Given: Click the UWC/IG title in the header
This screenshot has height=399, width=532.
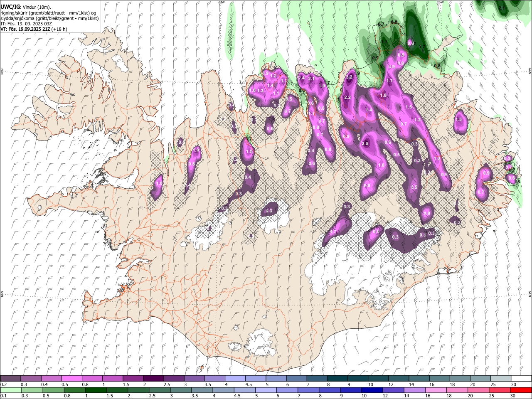Looking at the screenshot, I should (x=10, y=6).
